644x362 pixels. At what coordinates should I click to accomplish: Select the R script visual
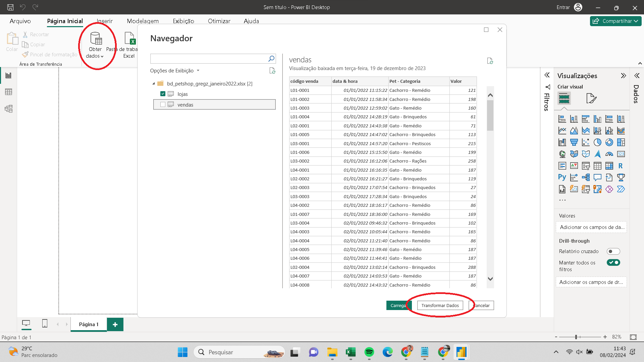tap(621, 166)
